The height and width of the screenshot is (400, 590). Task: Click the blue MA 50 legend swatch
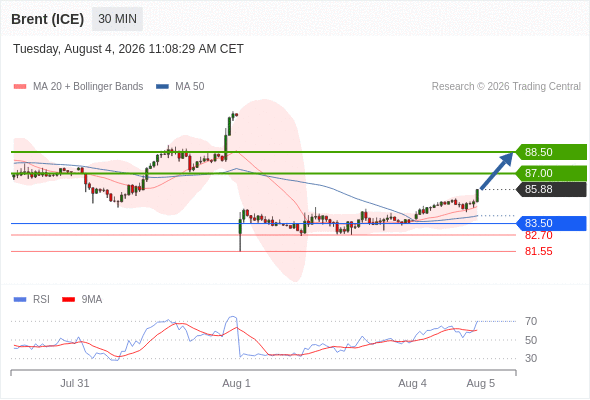pos(162,87)
